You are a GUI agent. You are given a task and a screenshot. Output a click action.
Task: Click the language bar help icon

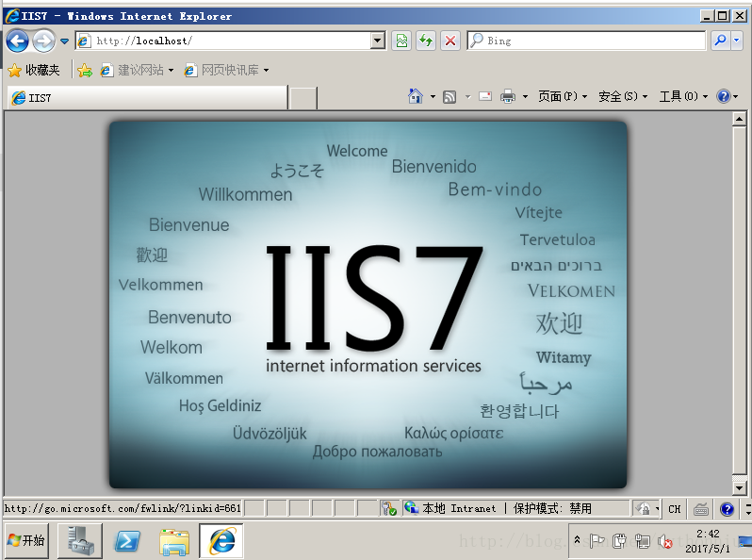pyautogui.click(x=727, y=509)
